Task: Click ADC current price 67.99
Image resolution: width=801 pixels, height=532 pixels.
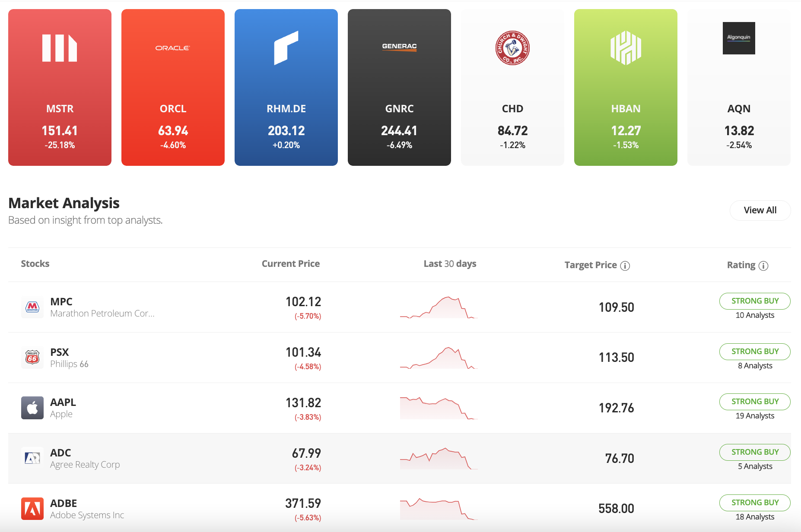Action: click(306, 453)
